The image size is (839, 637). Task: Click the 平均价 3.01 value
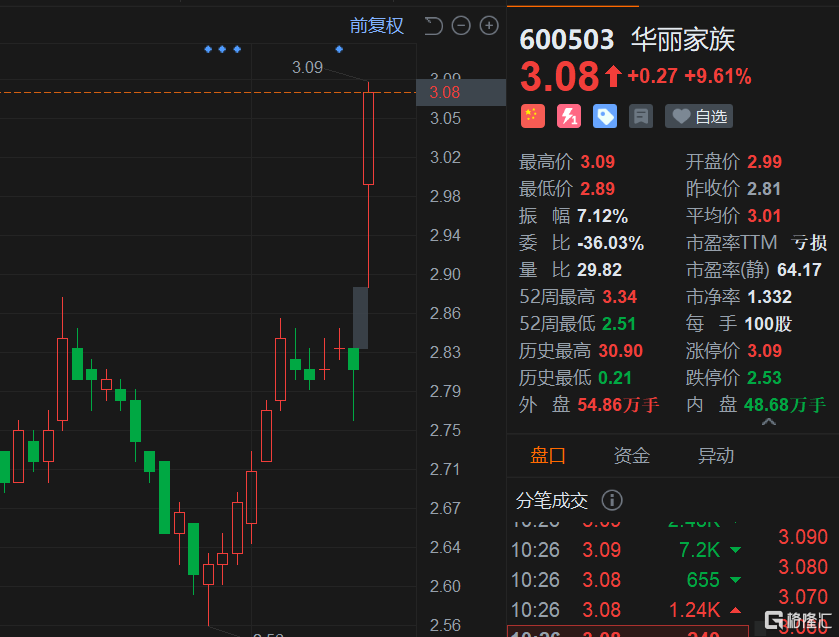[764, 216]
